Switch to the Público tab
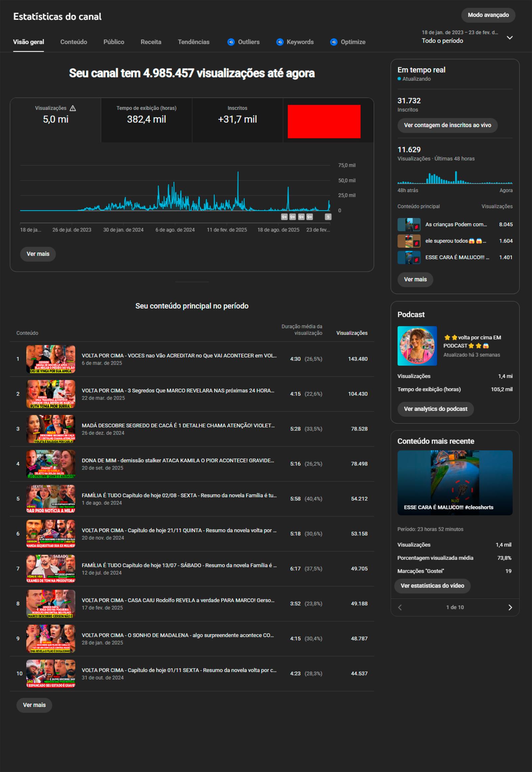 (x=114, y=42)
